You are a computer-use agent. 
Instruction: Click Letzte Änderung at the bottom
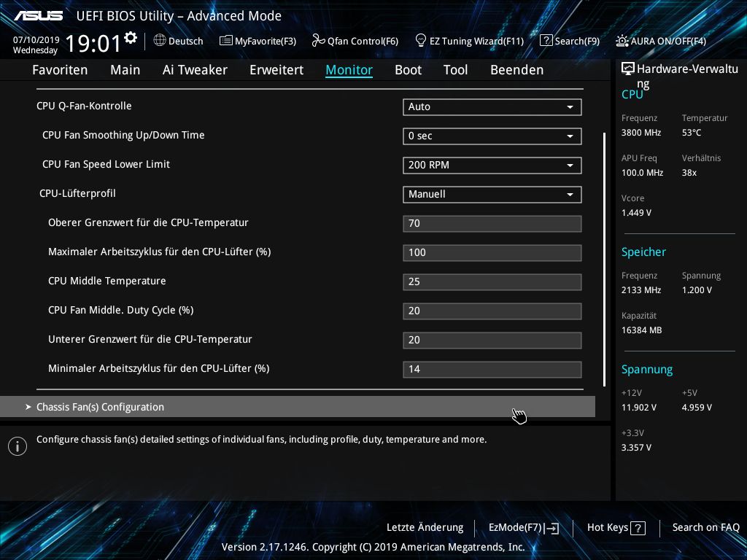tap(425, 528)
